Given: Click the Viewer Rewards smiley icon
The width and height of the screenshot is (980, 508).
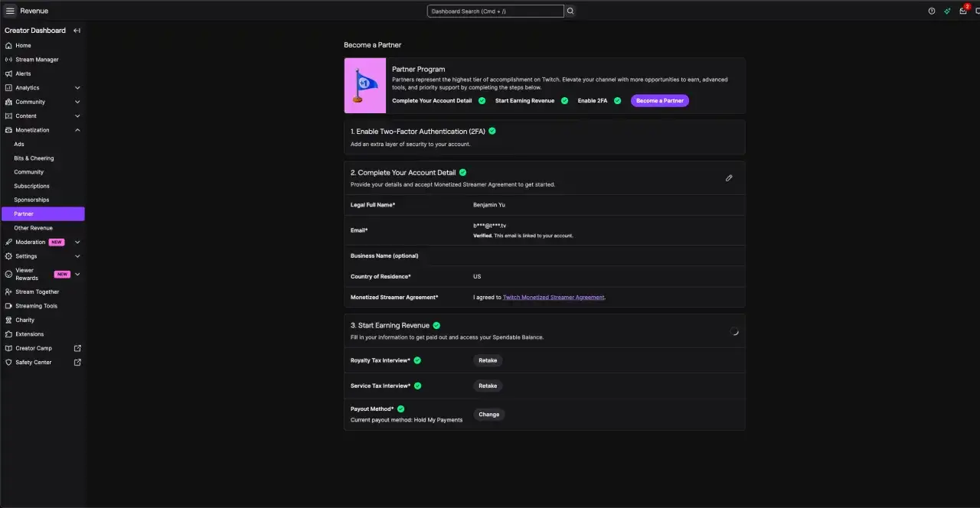Looking at the screenshot, I should pos(8,274).
